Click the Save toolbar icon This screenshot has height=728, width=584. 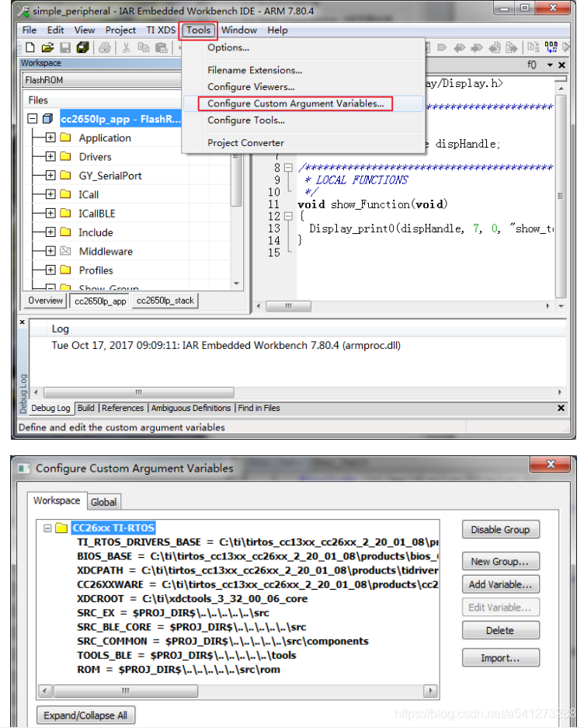point(65,47)
